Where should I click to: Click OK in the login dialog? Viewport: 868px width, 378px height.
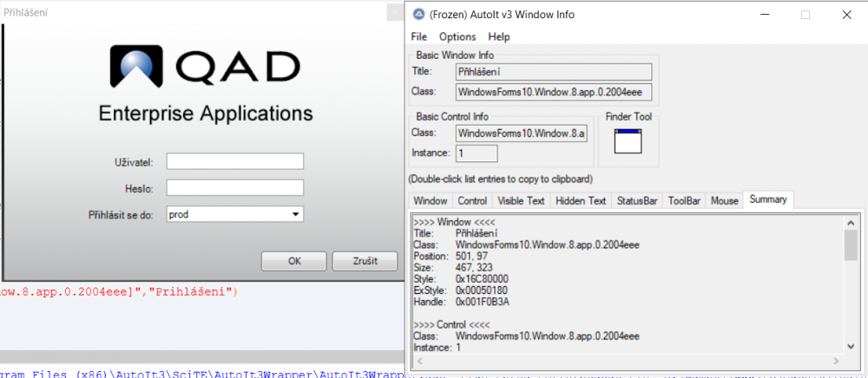tap(294, 262)
